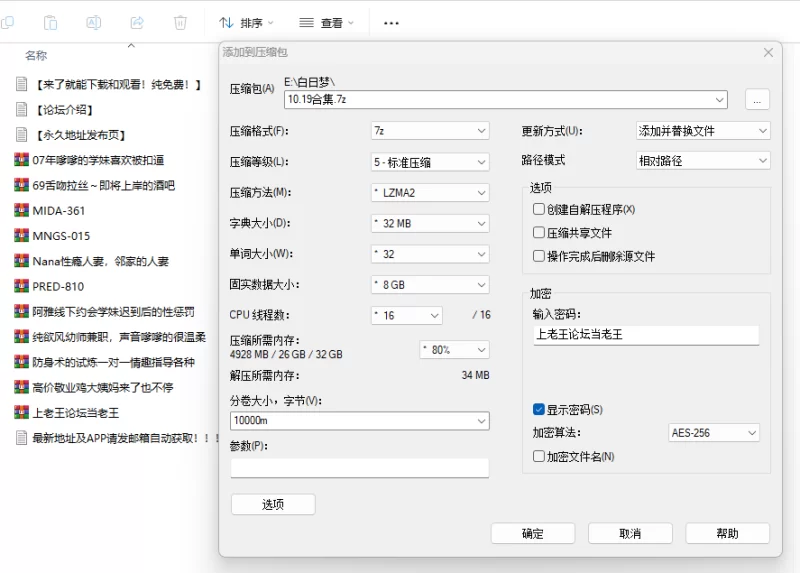Image resolution: width=800 pixels, height=573 pixels.
Task: Click the Delete trash icon in toolbar
Action: pos(180,22)
